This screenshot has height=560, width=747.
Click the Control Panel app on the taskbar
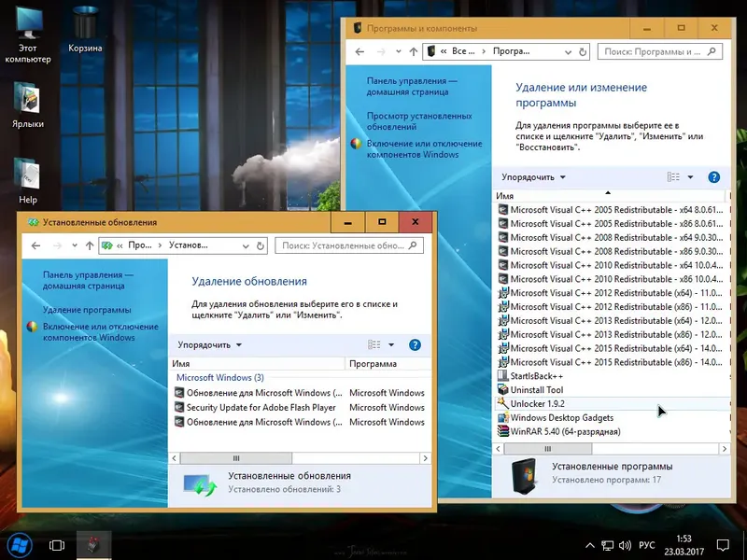tap(93, 545)
